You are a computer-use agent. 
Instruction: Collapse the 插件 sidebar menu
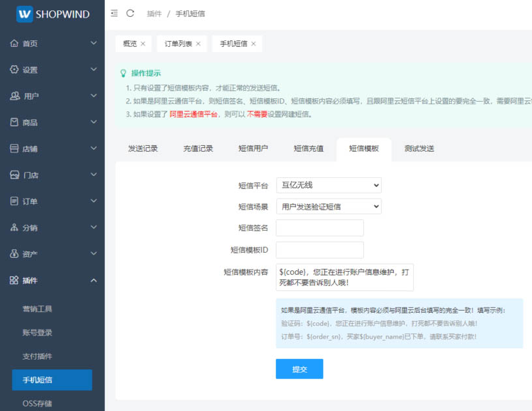point(93,280)
